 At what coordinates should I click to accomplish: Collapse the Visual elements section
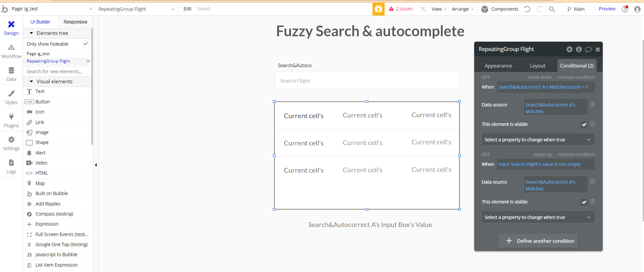pos(32,82)
